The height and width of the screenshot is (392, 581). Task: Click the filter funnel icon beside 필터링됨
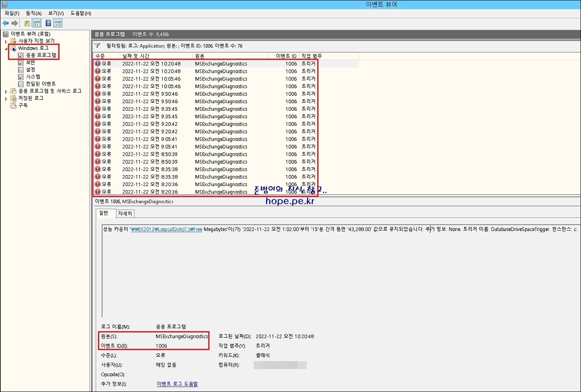(x=97, y=45)
